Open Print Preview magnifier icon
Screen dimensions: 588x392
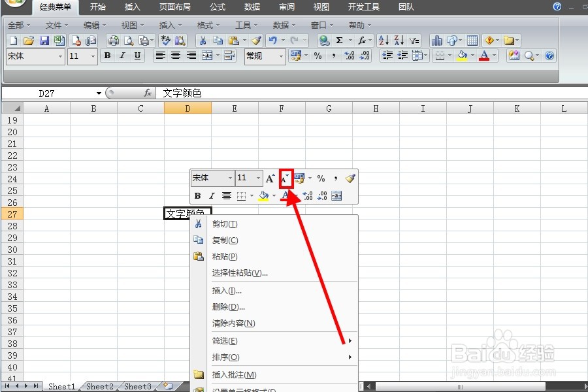[x=129, y=41]
